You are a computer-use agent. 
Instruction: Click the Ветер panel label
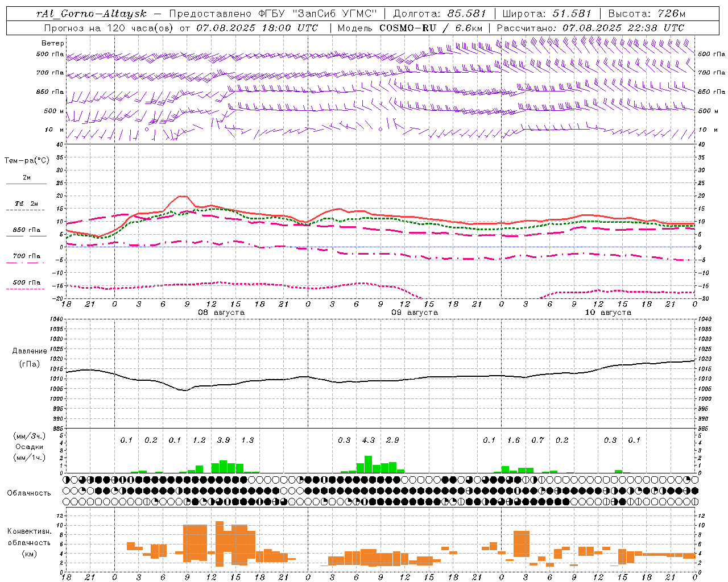(x=53, y=43)
